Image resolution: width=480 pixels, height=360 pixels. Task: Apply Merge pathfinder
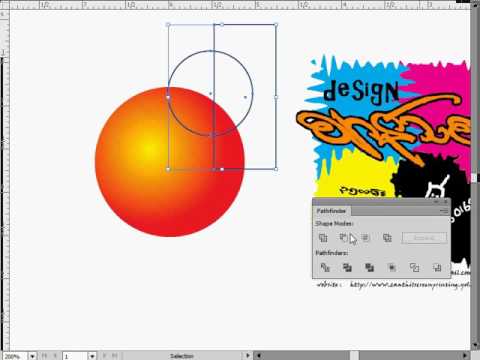coord(369,267)
